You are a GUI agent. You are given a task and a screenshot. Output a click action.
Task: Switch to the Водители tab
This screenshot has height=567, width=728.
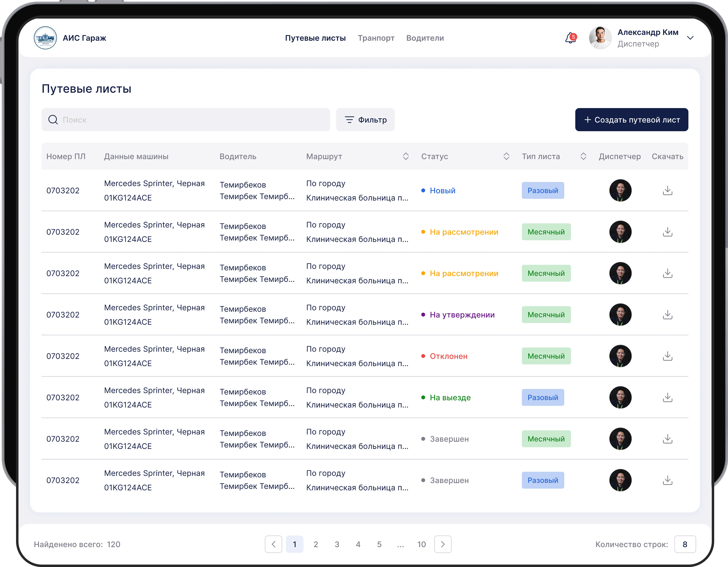pyautogui.click(x=425, y=38)
